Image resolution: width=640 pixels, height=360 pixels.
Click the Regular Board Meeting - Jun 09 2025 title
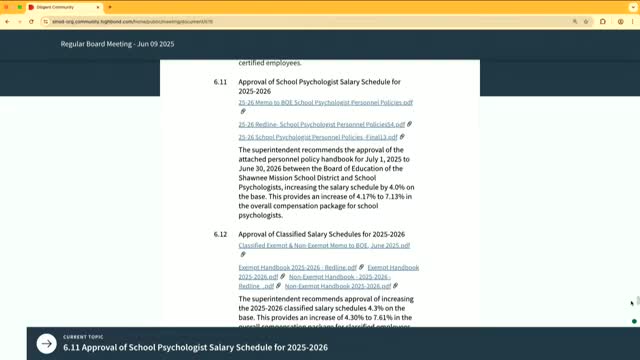tap(118, 44)
